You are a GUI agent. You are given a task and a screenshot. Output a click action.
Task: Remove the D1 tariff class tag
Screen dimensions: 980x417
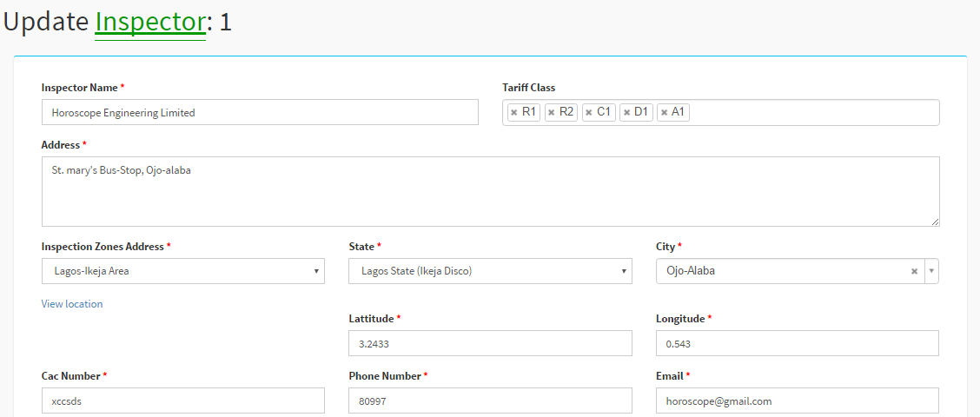(626, 113)
